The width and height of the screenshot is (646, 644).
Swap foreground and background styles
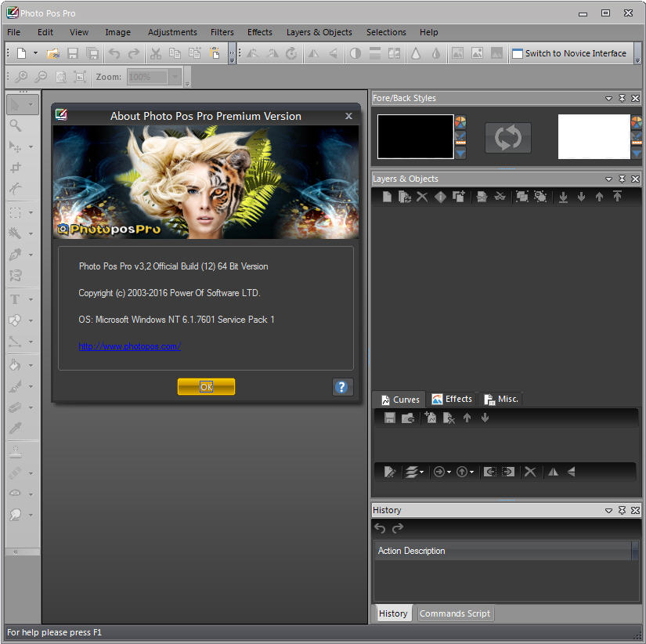coord(508,138)
